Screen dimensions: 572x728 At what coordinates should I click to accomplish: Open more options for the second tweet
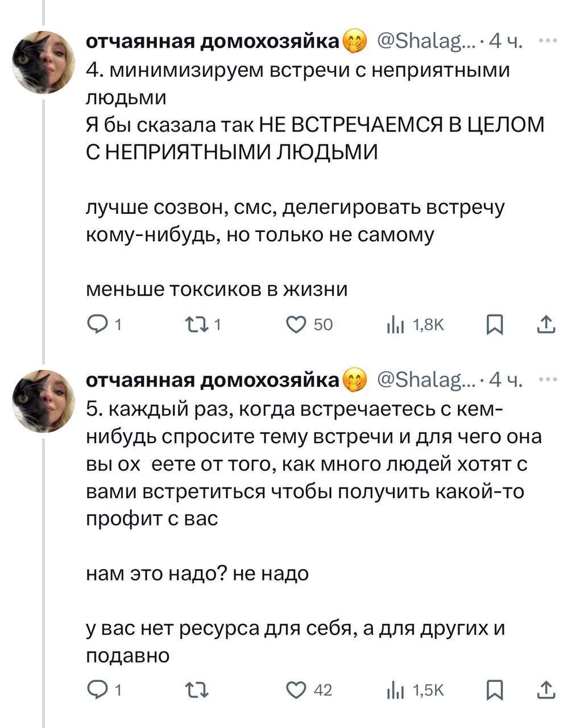tap(548, 379)
